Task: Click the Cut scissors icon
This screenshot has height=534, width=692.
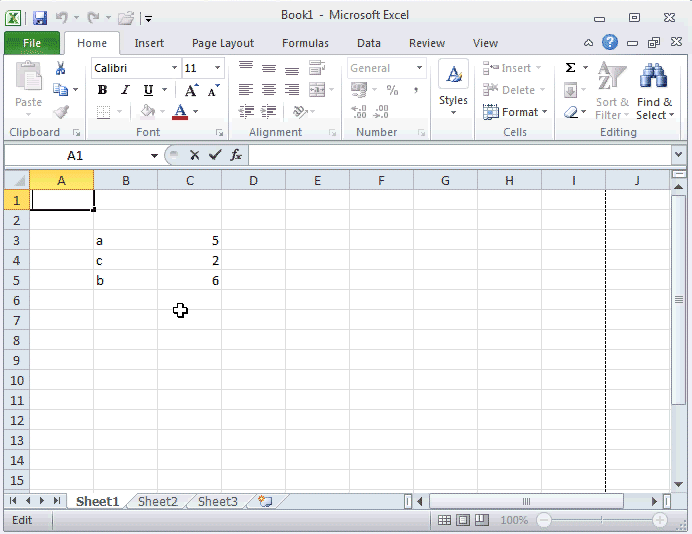Action: 60,68
